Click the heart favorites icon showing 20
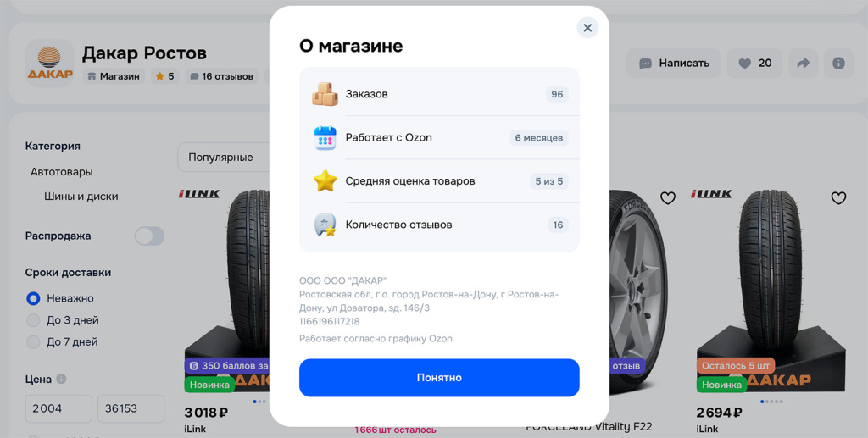Screen dimensions: 868x438 click(x=754, y=63)
